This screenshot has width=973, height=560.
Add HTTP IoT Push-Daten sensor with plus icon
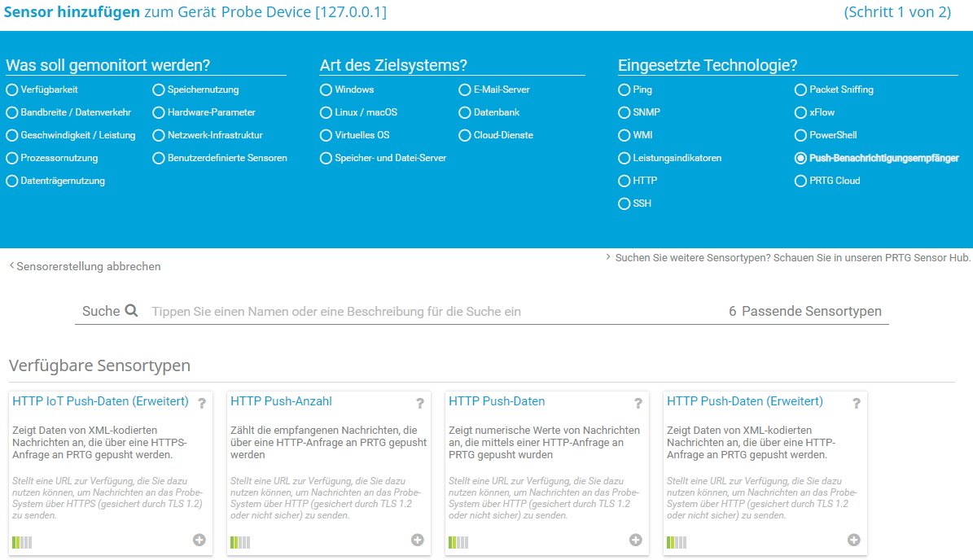coord(199,540)
